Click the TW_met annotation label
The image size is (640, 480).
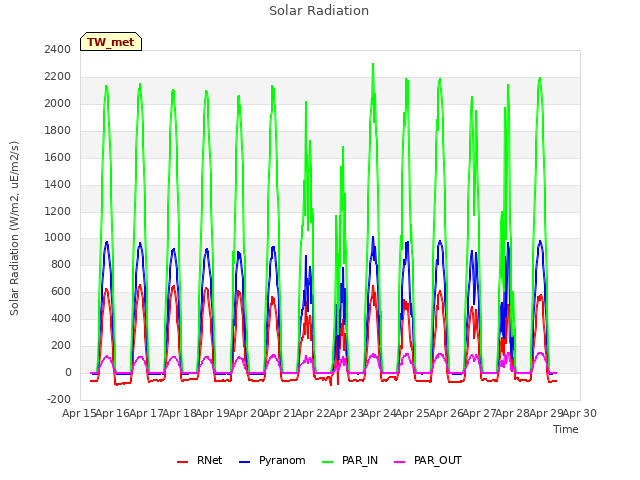[x=111, y=42]
